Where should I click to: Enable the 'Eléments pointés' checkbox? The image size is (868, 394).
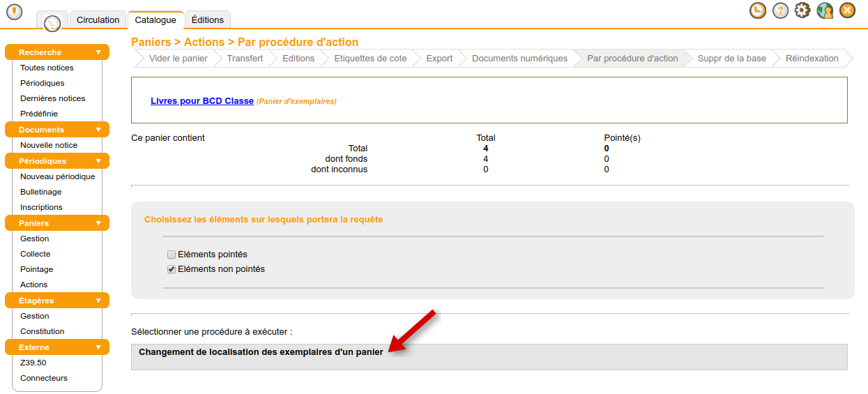click(x=172, y=255)
